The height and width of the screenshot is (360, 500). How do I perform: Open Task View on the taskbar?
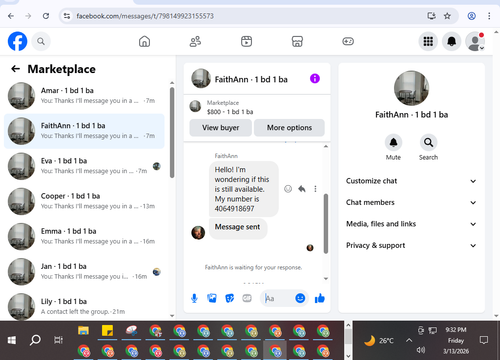tap(58, 340)
